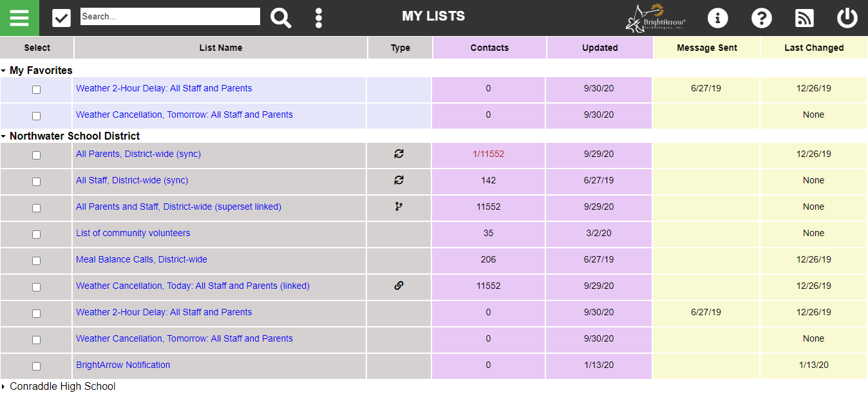Focus the Search input field
Viewport: 868px width, 395px height.
170,17
